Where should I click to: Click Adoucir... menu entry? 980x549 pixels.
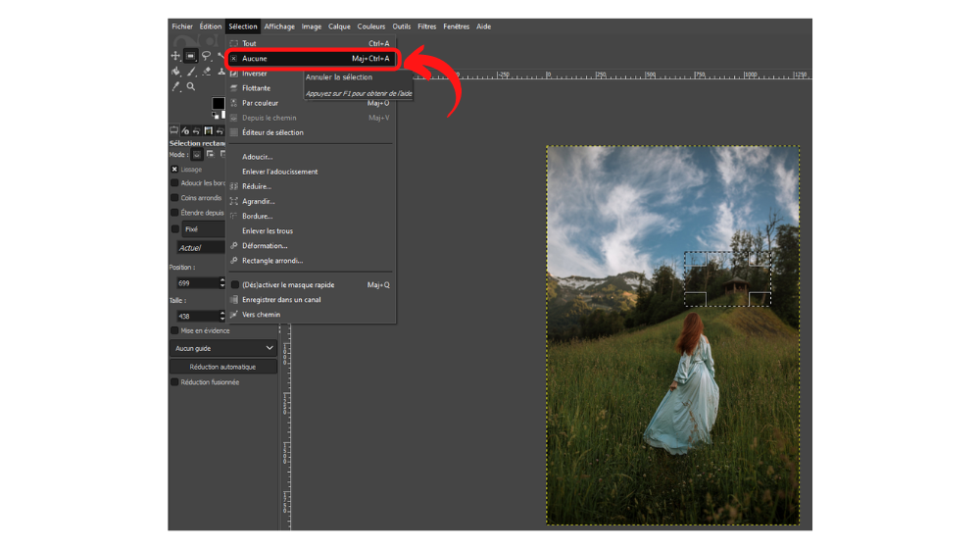click(312, 157)
